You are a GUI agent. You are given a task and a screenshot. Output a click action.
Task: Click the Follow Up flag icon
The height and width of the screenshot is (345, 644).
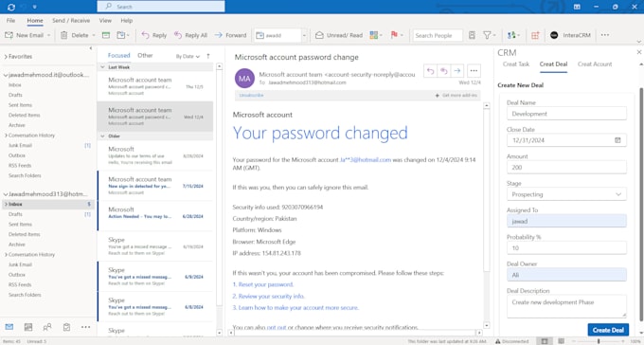(394, 35)
